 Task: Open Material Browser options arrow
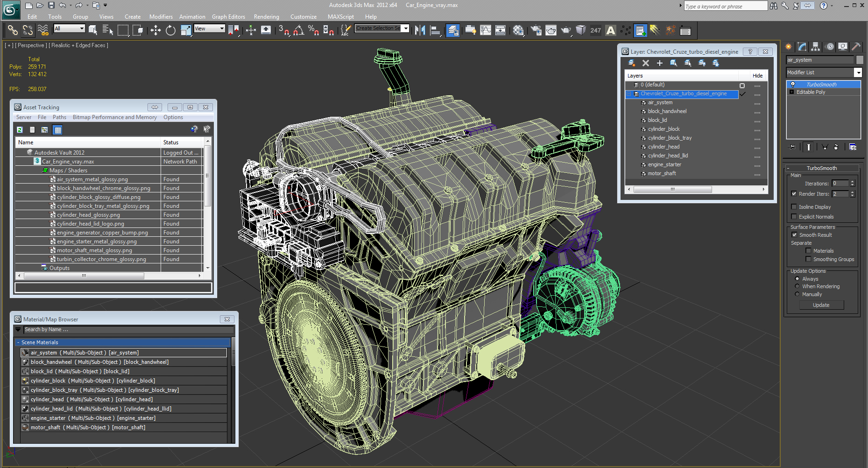point(18,329)
